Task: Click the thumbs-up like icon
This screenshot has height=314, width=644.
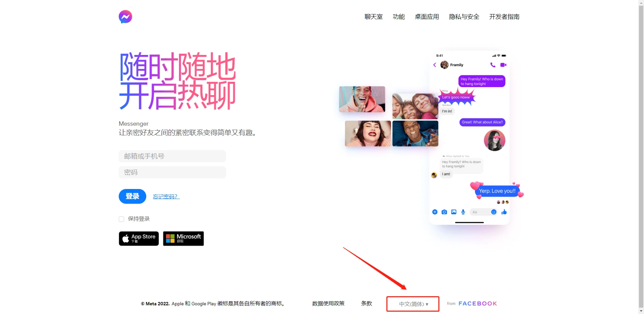Action: point(504,212)
